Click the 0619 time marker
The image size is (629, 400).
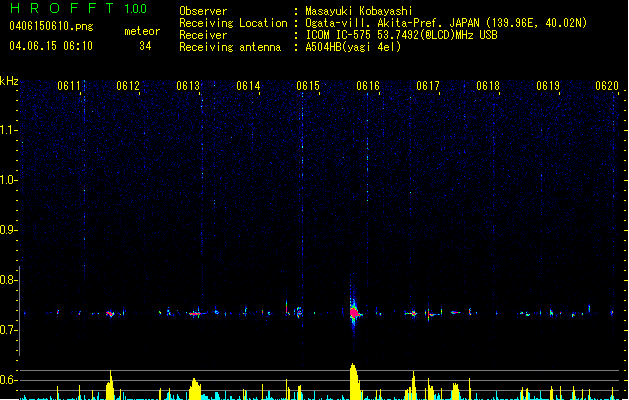point(548,86)
